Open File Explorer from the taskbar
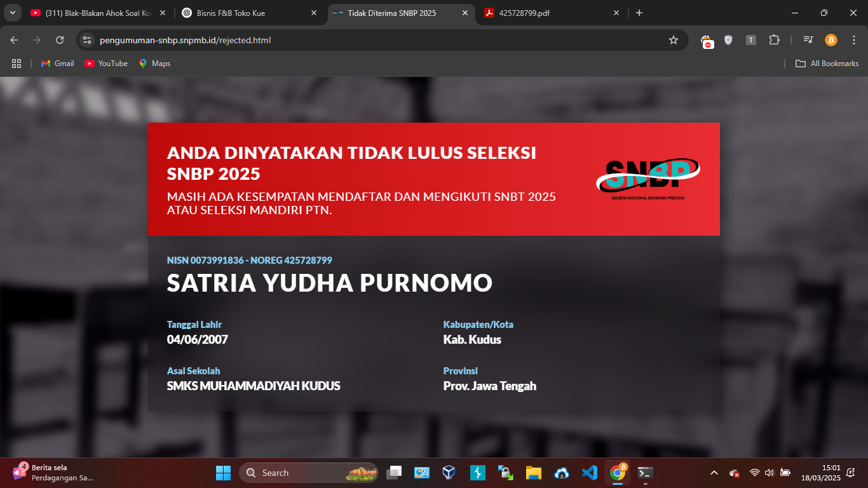868x488 pixels. pyautogui.click(x=533, y=473)
